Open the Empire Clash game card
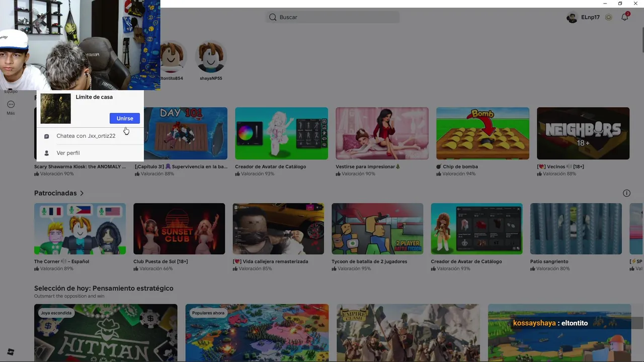 (408, 332)
